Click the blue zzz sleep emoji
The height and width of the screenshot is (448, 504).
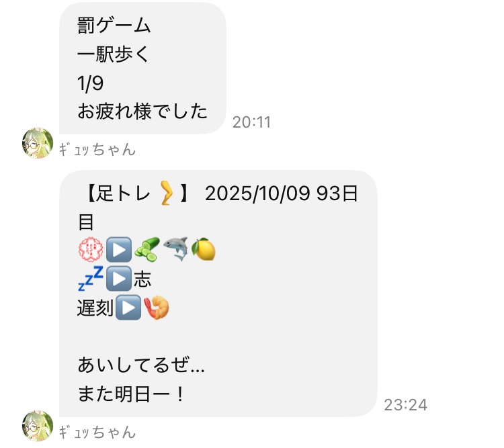(91, 278)
